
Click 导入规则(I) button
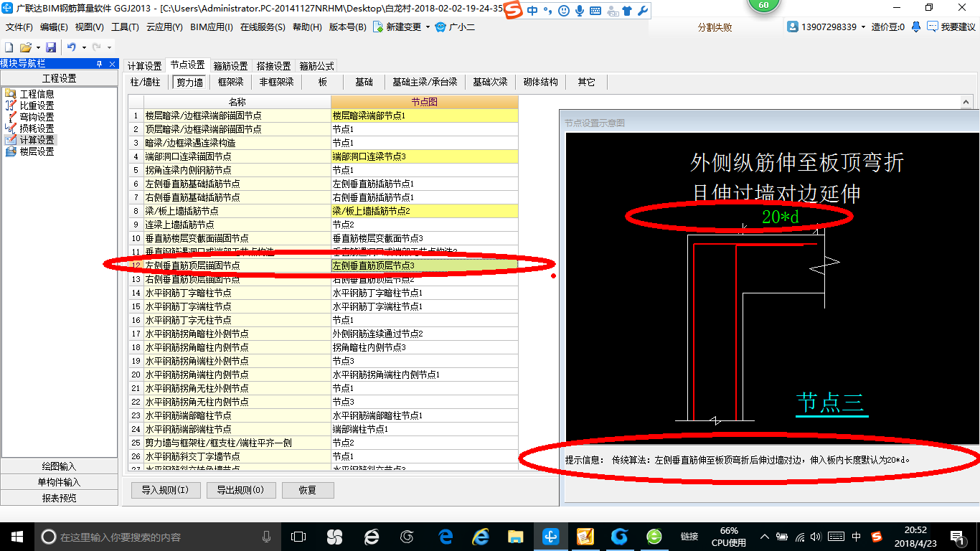point(166,491)
